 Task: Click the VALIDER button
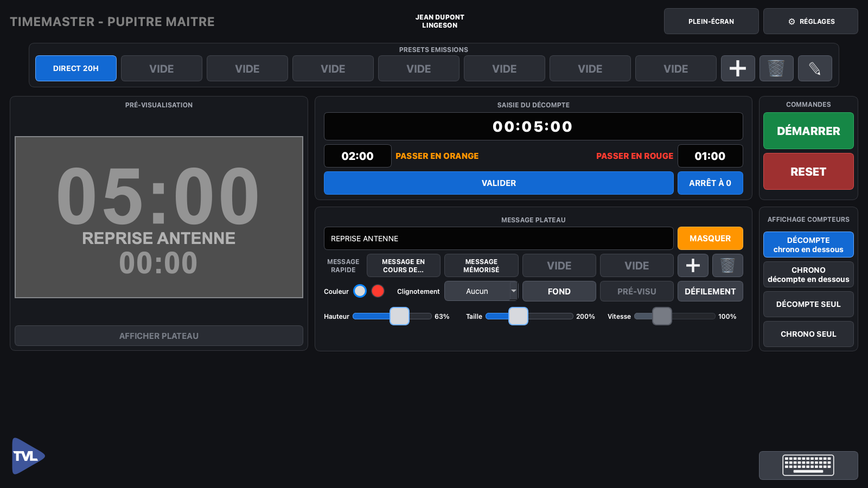pyautogui.click(x=499, y=183)
